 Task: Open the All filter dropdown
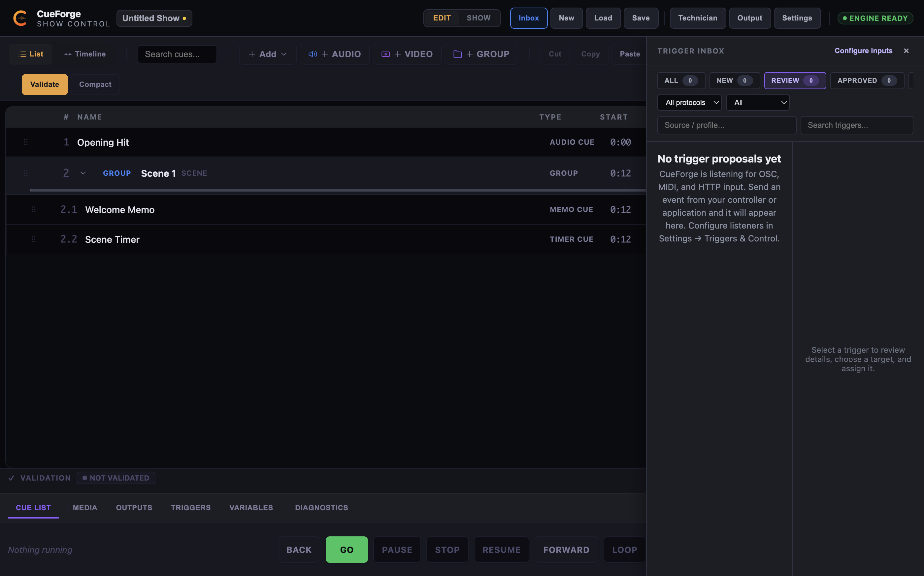coord(757,102)
